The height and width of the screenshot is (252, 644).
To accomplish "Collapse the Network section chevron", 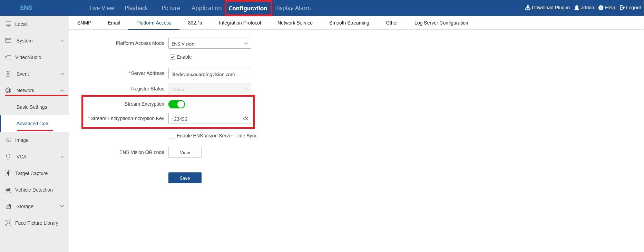I will [x=62, y=90].
